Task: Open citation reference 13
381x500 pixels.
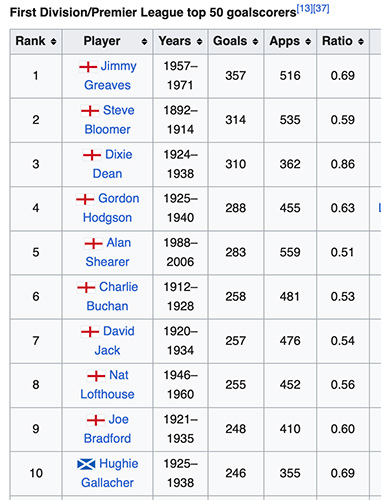Action: point(305,8)
